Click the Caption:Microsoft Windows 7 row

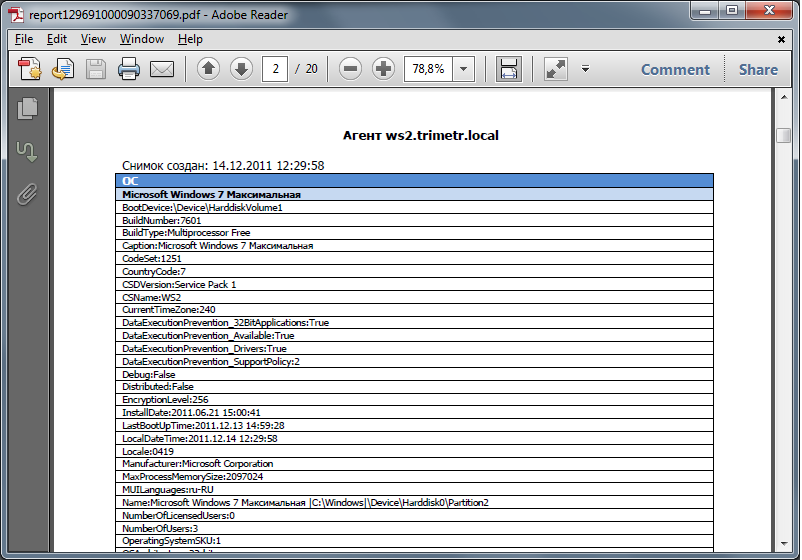pos(414,245)
